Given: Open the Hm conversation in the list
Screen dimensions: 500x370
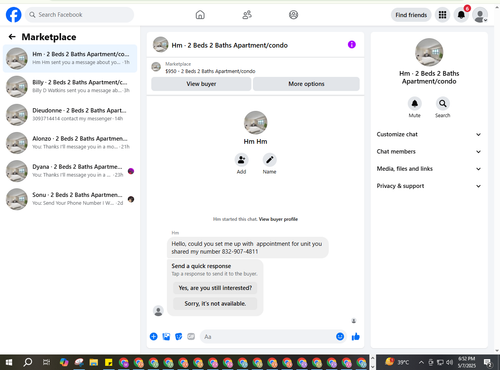Looking at the screenshot, I should (x=70, y=58).
